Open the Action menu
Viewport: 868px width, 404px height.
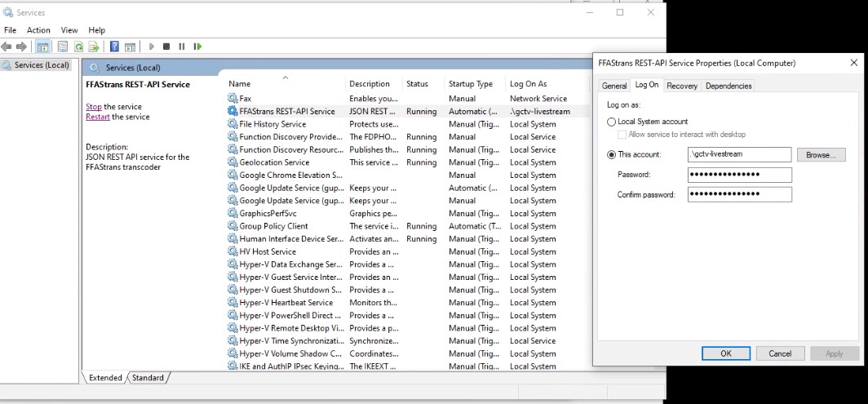(x=38, y=30)
